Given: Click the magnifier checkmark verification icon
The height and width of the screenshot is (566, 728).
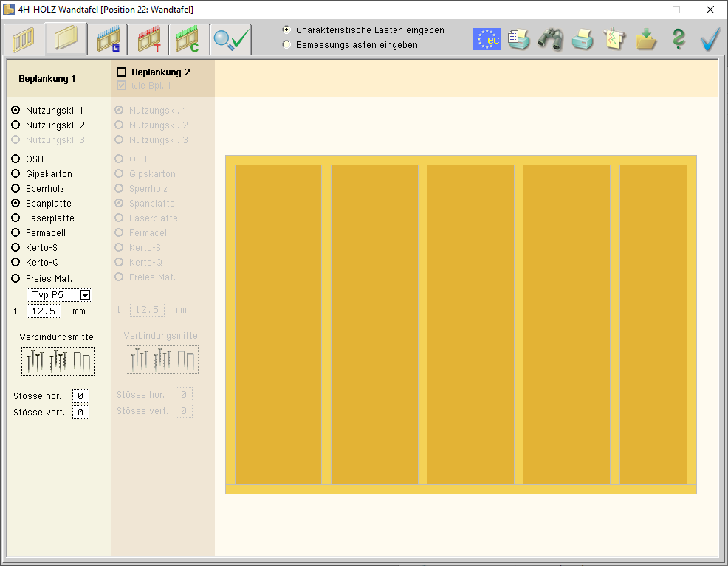Looking at the screenshot, I should point(230,39).
